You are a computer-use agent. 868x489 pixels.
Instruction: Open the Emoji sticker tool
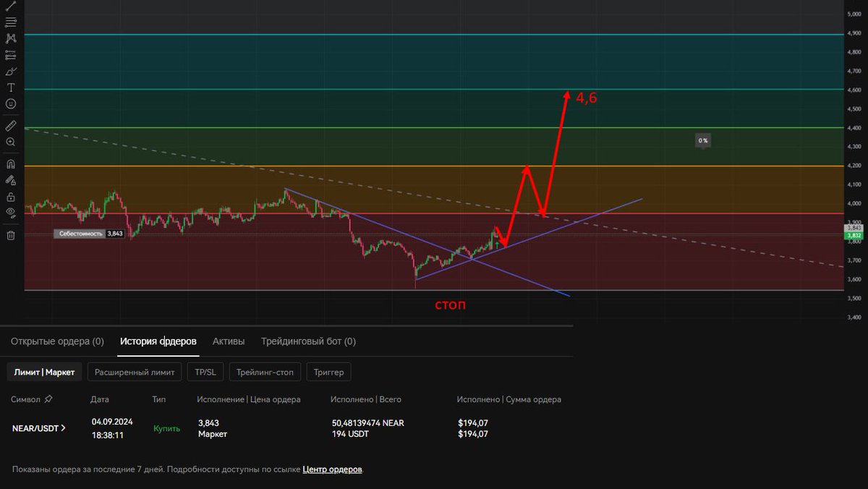point(10,103)
